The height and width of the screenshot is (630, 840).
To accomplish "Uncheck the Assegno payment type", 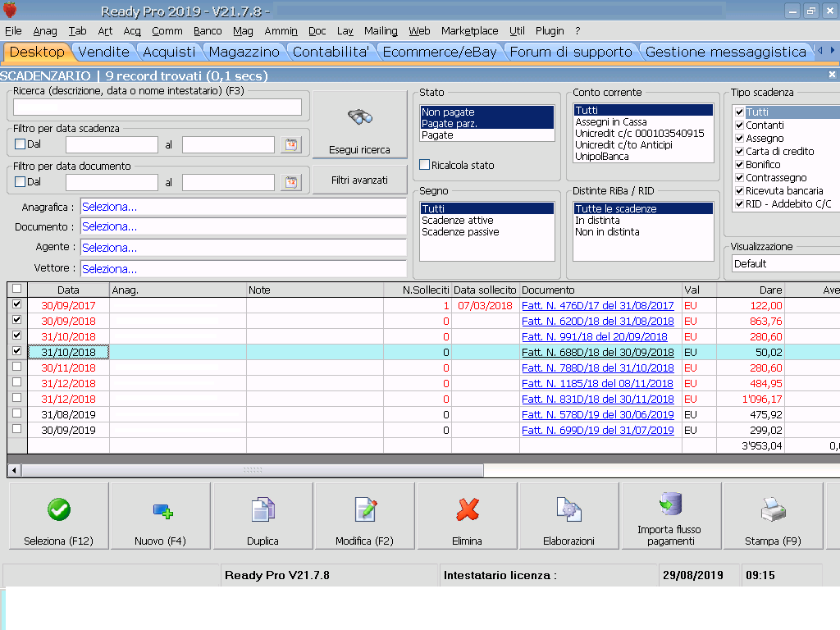I will [739, 138].
